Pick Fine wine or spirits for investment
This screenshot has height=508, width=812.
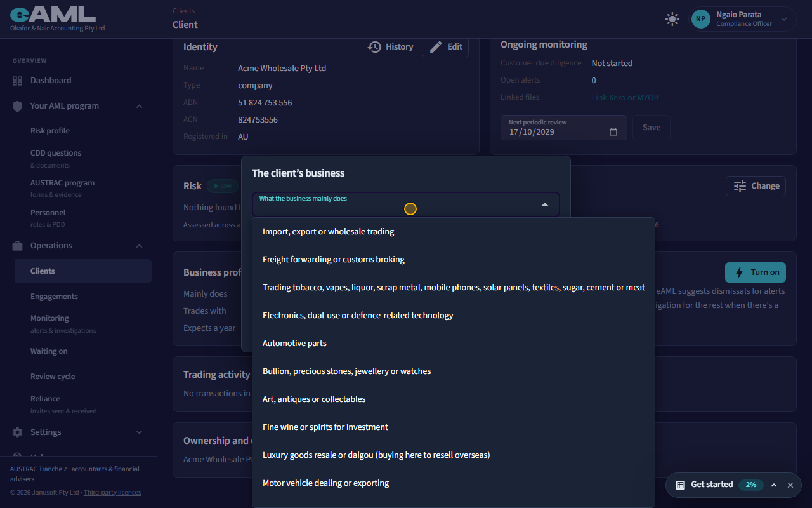click(x=454, y=427)
